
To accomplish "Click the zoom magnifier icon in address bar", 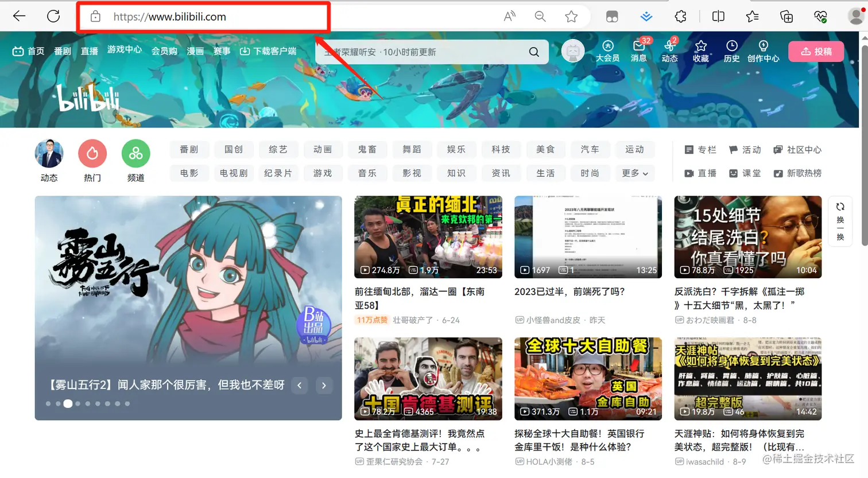I will [x=540, y=17].
